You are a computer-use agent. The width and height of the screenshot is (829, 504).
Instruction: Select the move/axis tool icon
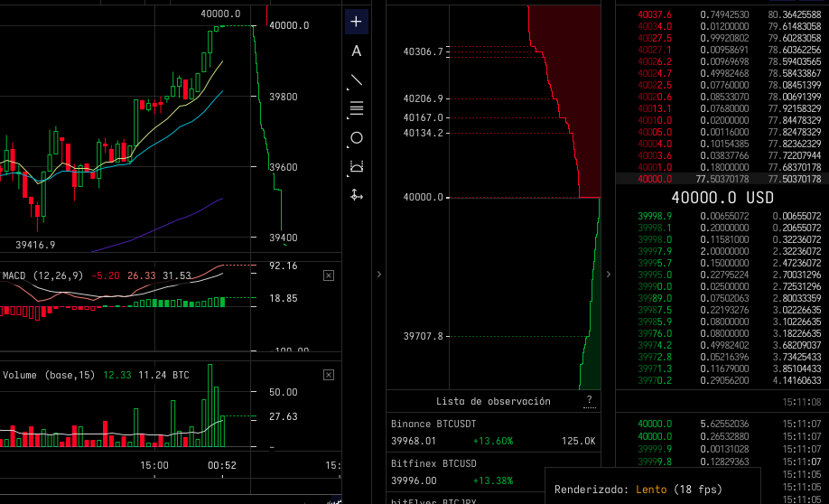coord(357,195)
